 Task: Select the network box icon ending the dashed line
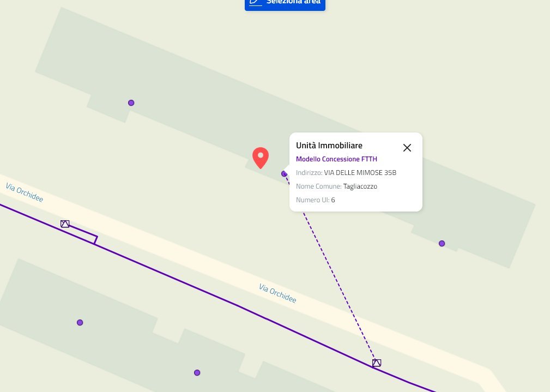(x=376, y=363)
